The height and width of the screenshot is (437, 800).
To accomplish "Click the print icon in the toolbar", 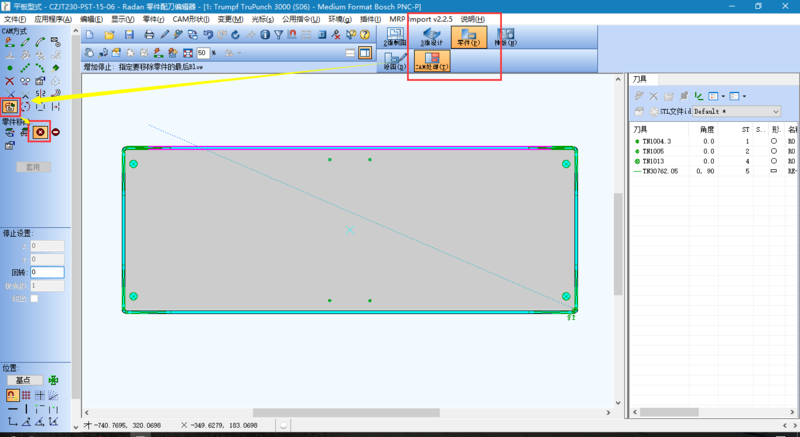I will point(149,35).
